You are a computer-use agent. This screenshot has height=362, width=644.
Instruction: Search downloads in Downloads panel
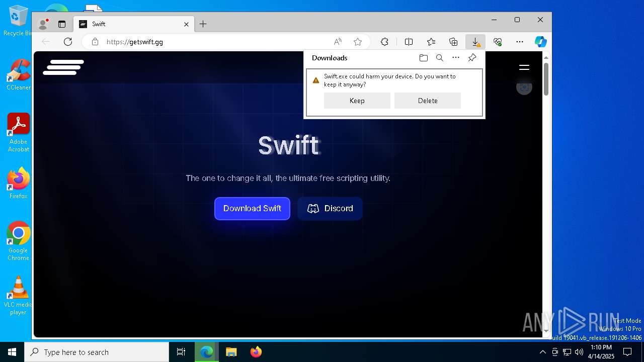pyautogui.click(x=440, y=58)
